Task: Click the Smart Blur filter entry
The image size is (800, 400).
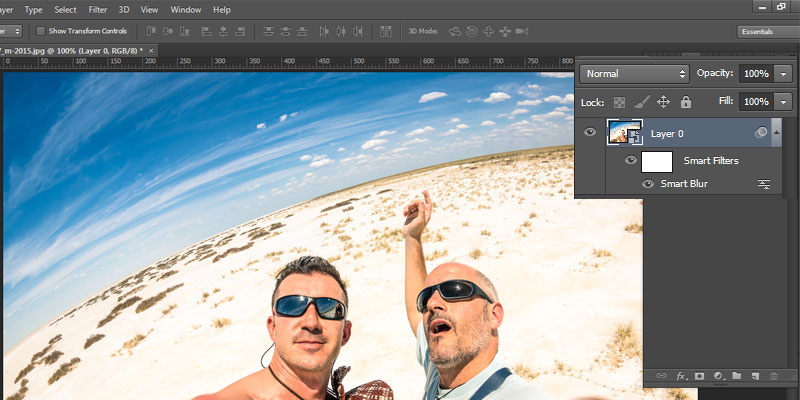Action: pos(684,184)
